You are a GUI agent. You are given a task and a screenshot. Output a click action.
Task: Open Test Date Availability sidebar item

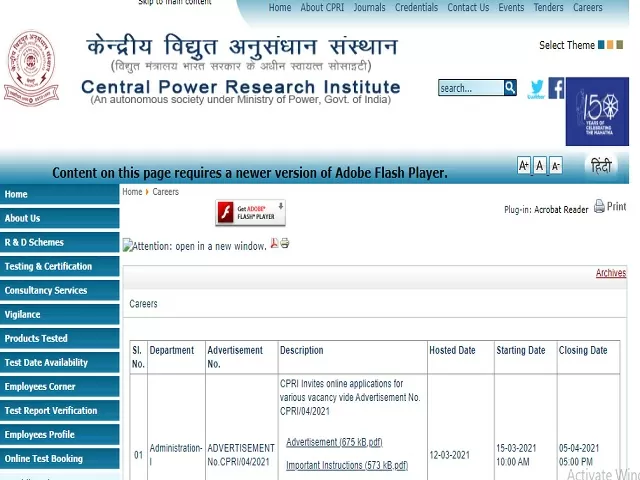60,362
